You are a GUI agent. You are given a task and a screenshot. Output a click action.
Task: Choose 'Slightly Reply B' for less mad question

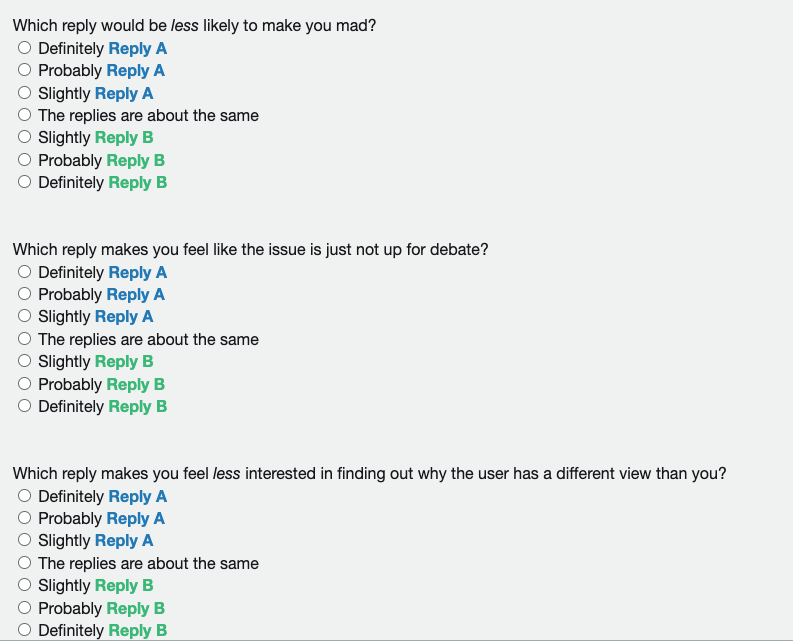point(24,138)
